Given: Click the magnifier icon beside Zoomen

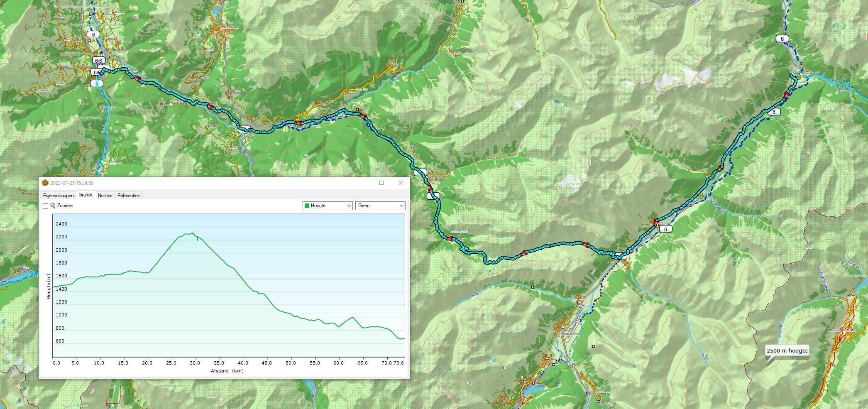Looking at the screenshot, I should coord(53,206).
